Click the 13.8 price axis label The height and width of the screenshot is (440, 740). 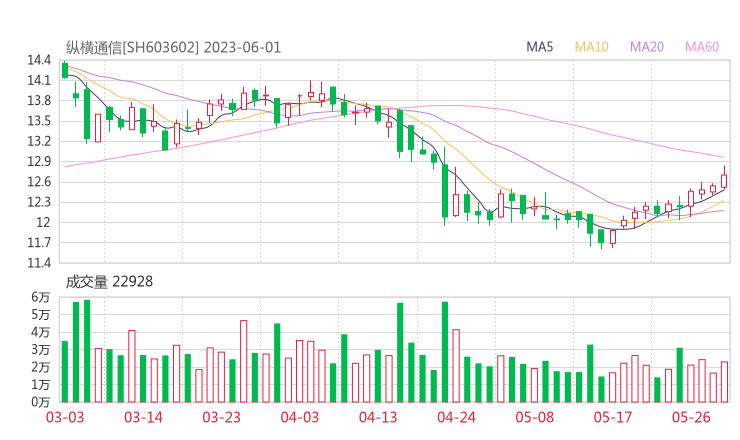39,101
